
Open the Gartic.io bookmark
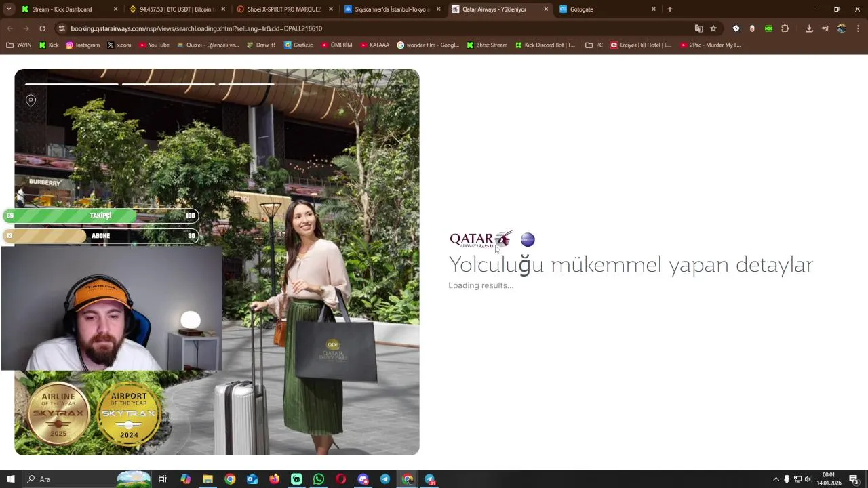click(x=299, y=45)
